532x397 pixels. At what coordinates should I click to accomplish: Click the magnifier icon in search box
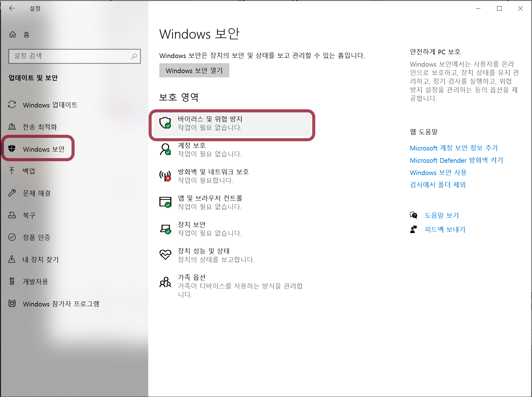pyautogui.click(x=134, y=56)
